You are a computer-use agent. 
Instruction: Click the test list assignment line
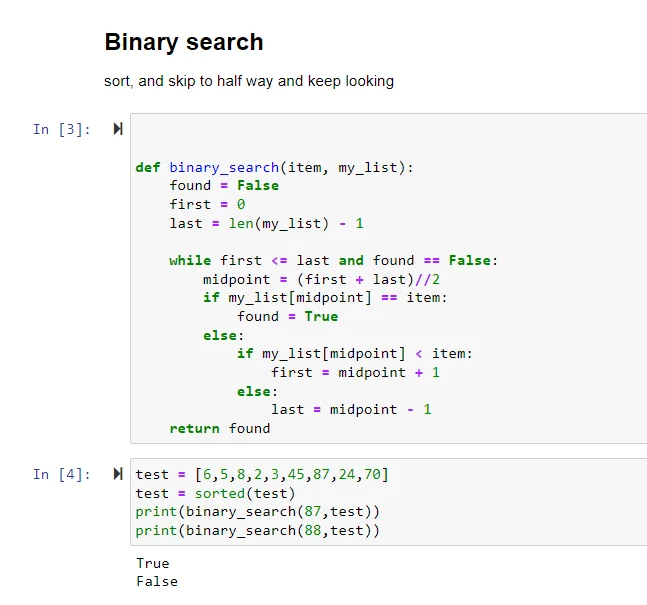pyautogui.click(x=262, y=474)
